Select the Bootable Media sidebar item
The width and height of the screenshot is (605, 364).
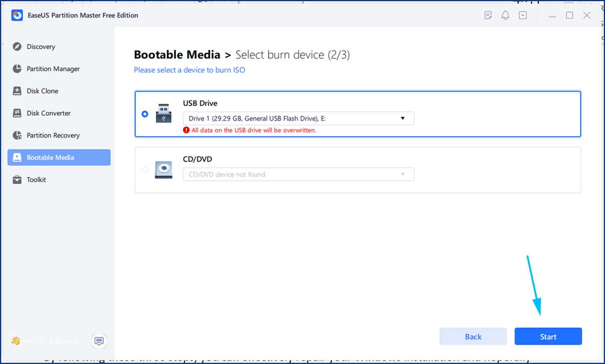click(x=59, y=157)
